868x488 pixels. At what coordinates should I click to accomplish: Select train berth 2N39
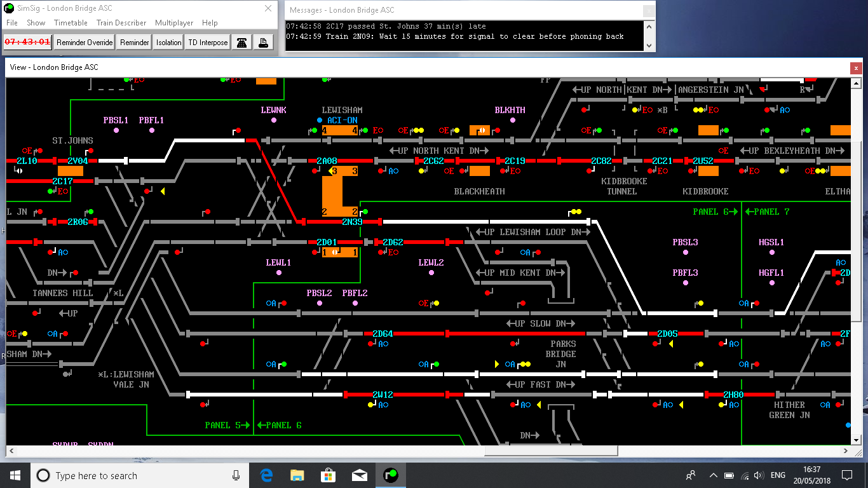352,222
